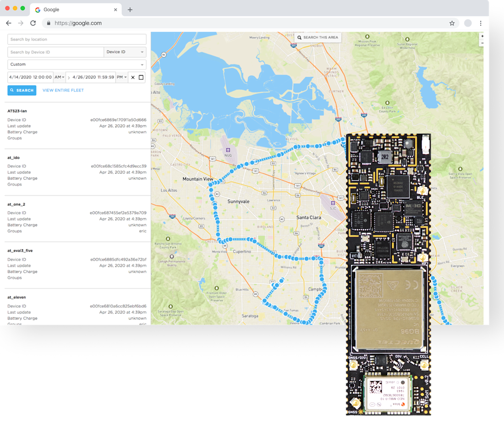The width and height of the screenshot is (504, 422).
Task: Click end date 4/26/2020 11:59:59 field
Action: (93, 77)
